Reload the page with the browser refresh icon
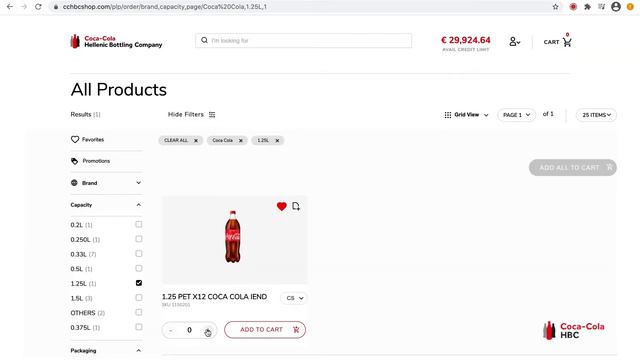Screen dimensions: 640x360 click(x=38, y=7)
